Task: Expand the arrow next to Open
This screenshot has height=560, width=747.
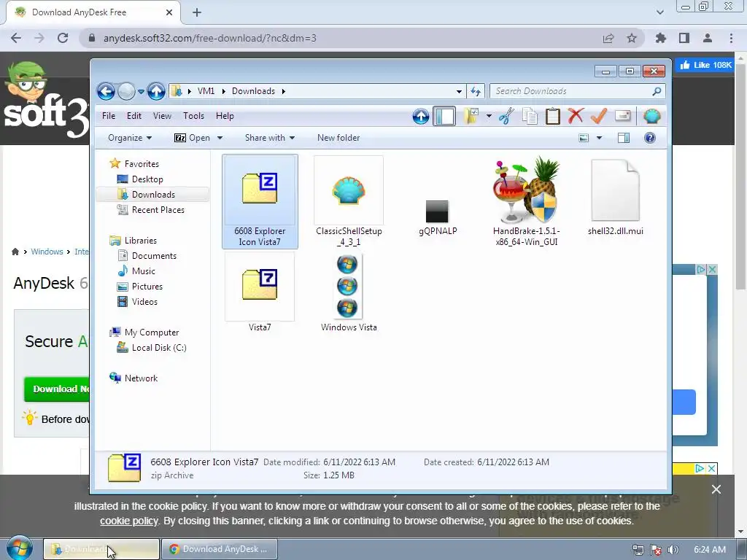Action: tap(220, 138)
